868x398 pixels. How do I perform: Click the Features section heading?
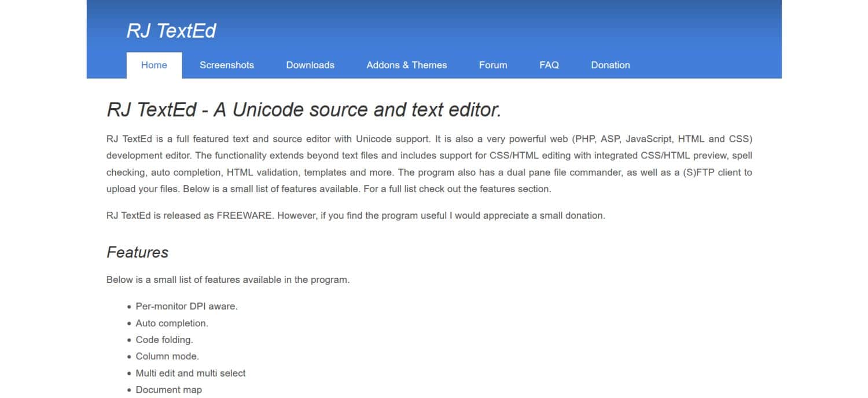pyautogui.click(x=138, y=252)
